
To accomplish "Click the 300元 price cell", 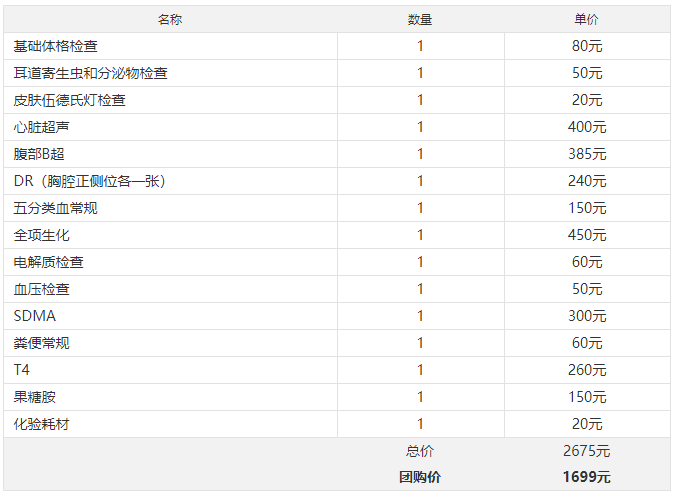I will pos(587,316).
